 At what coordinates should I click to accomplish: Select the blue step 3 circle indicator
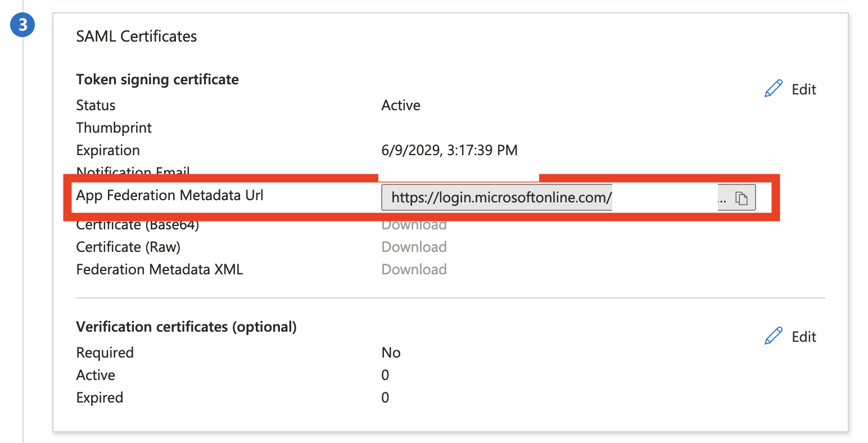[22, 25]
